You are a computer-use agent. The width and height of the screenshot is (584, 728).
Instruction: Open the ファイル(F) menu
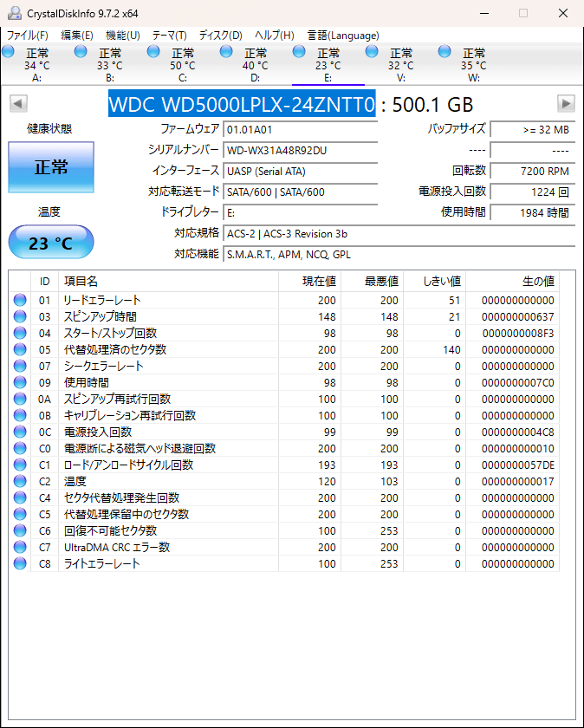click(28, 36)
